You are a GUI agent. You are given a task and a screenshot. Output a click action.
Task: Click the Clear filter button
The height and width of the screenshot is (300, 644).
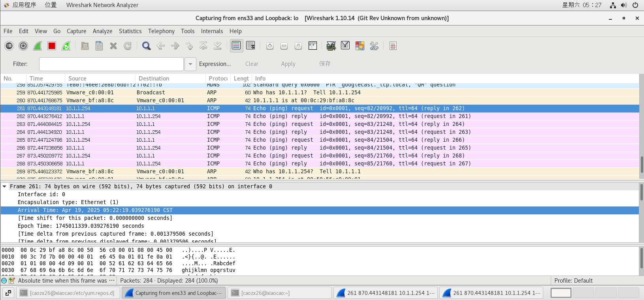click(252, 64)
